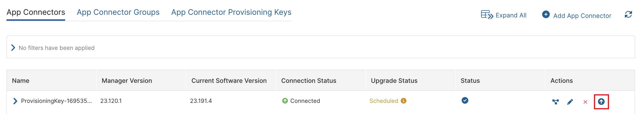Viewport: 644px width, 116px height.
Task: Click the upgrade arrow icon in Actions
Action: (601, 102)
